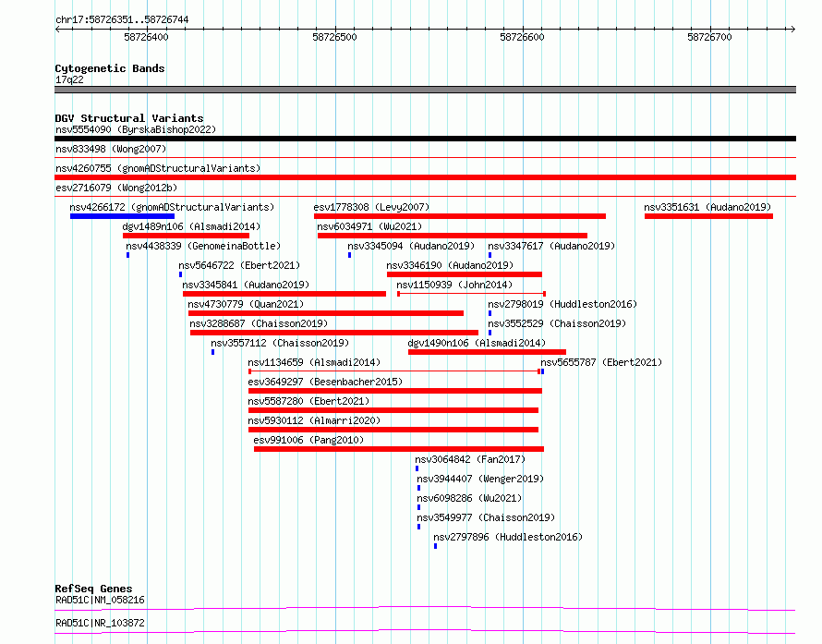Image resolution: width=822 pixels, height=644 pixels.
Task: Click the blue nsv2797896 marker
Action: 435,546
